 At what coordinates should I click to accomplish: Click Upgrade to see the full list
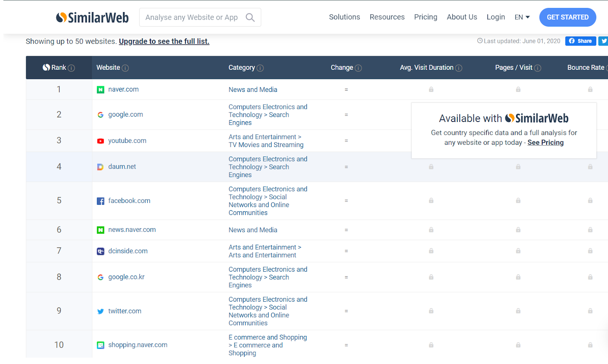(x=164, y=41)
